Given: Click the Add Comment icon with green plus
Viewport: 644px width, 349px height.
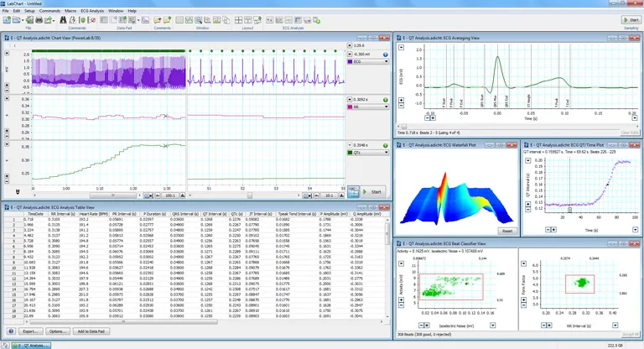Looking at the screenshot, I should tap(167, 20).
